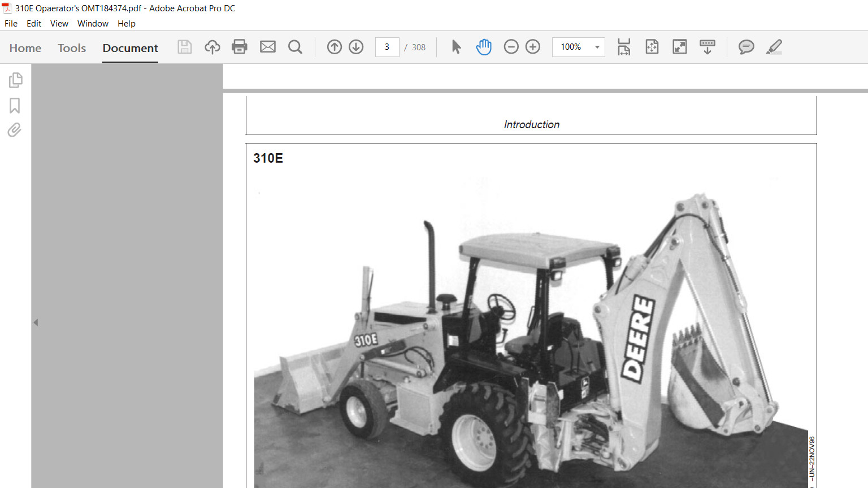Add a comment with speech bubble icon
868x488 pixels.
pos(747,47)
